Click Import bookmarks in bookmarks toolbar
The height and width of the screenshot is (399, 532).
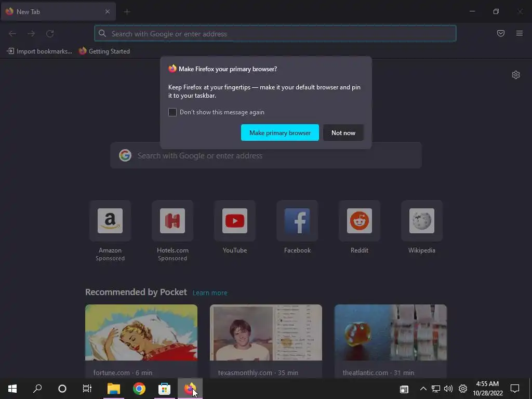39,51
